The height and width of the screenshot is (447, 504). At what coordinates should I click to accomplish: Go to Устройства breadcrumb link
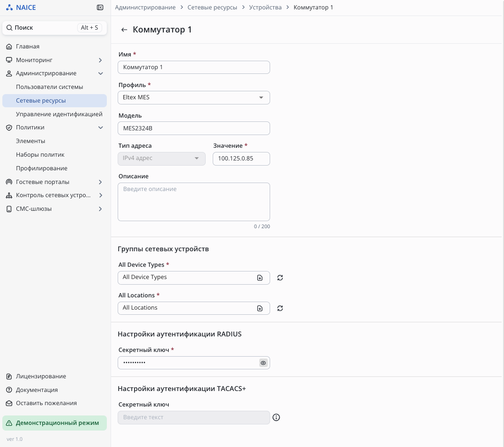(265, 8)
